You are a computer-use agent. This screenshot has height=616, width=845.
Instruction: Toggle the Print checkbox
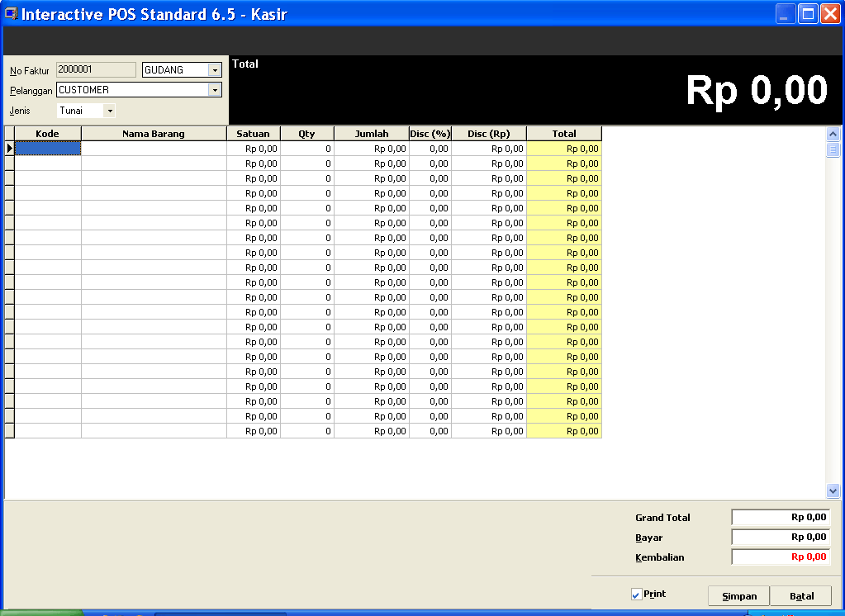point(636,595)
